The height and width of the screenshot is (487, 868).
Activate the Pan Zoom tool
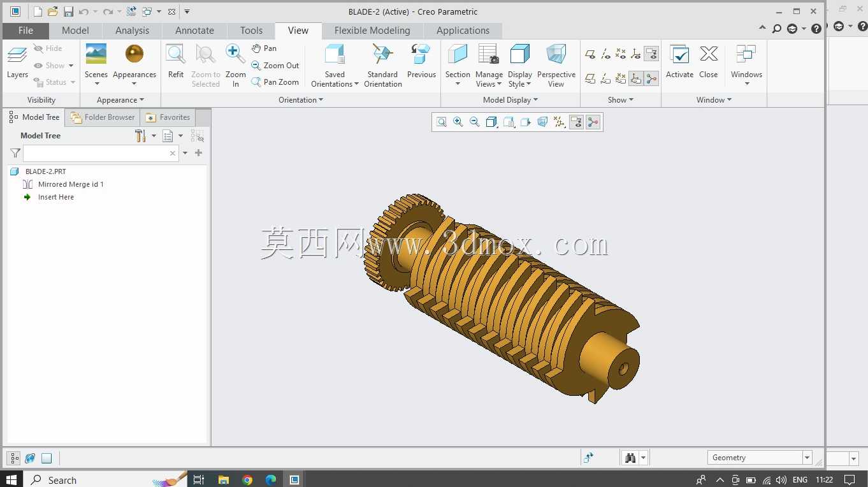pyautogui.click(x=275, y=82)
